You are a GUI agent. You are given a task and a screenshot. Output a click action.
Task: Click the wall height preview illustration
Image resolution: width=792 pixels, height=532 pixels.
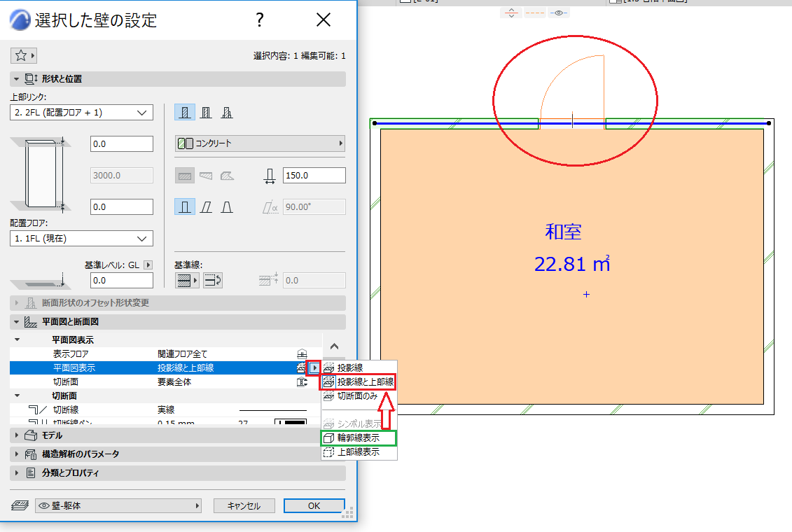(41, 174)
